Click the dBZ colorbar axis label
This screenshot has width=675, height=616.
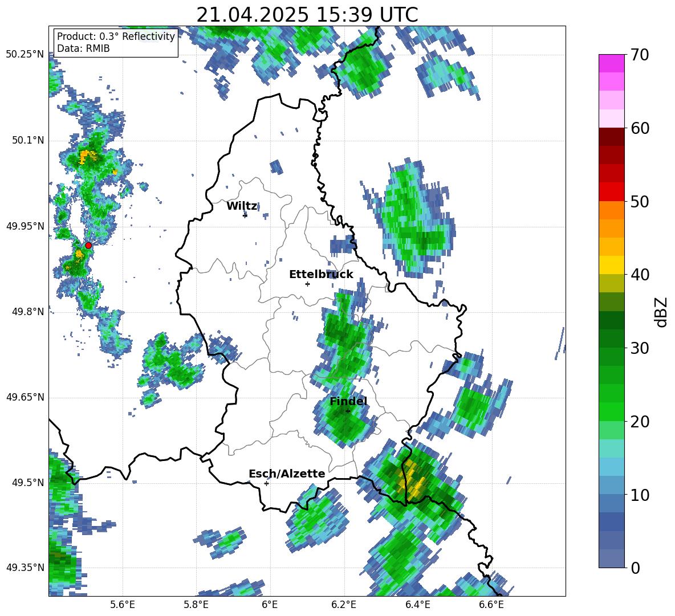click(662, 312)
